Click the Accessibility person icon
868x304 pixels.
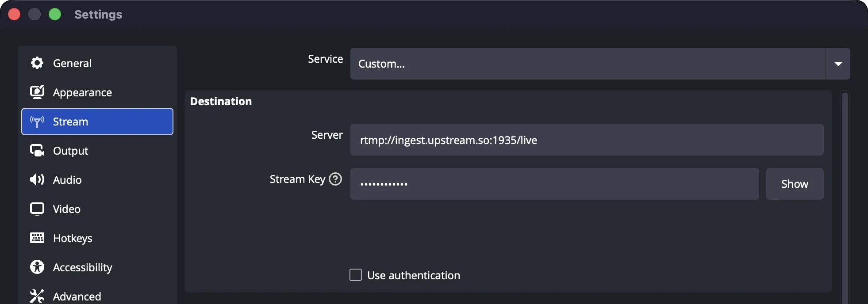(x=37, y=267)
